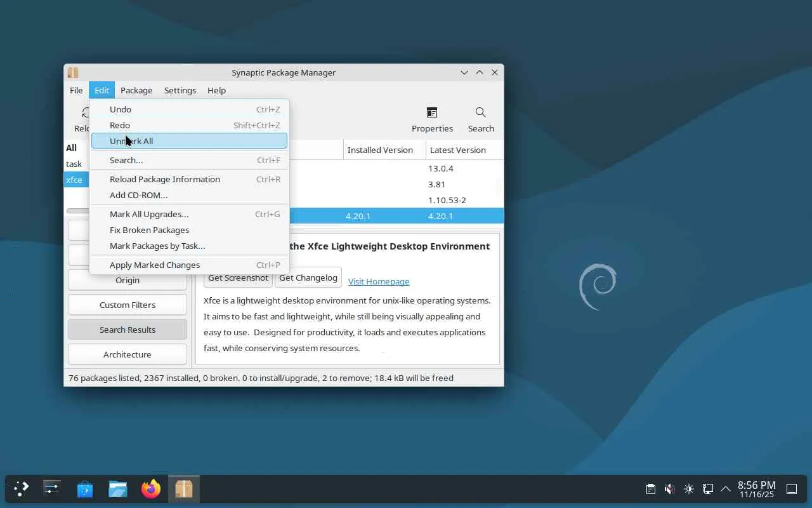
Task: Select Reload Package Information
Action: click(x=189, y=179)
